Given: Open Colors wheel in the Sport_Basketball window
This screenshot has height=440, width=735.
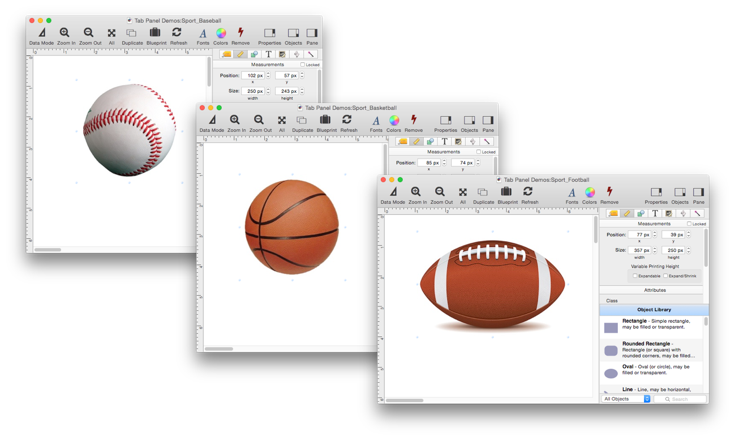Looking at the screenshot, I should pos(394,123).
